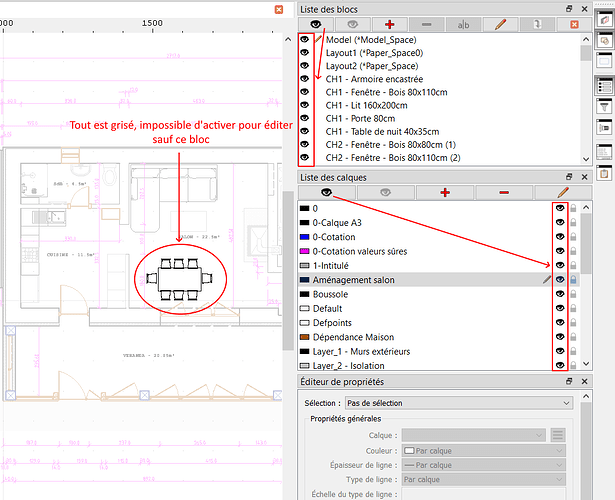
Task: Toggle visibility of 0-Cotation layer
Action: click(x=561, y=237)
